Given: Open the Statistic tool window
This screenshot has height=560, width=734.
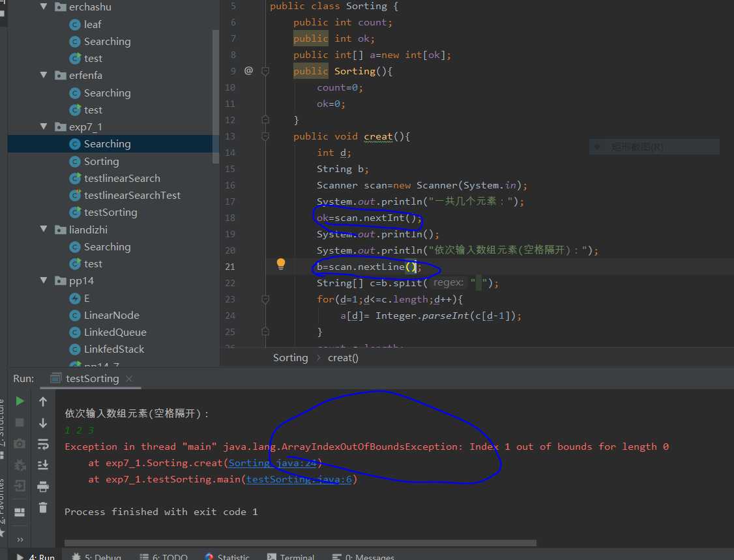Looking at the screenshot, I should point(227,556).
